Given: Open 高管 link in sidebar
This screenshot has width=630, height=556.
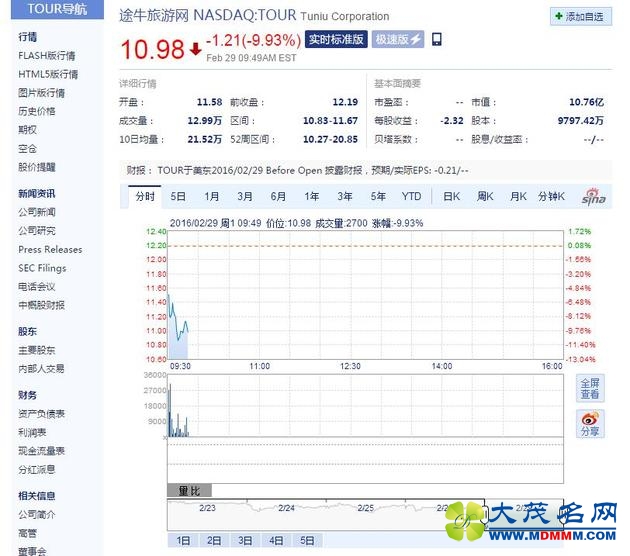Looking at the screenshot, I should pyautogui.click(x=27, y=533).
